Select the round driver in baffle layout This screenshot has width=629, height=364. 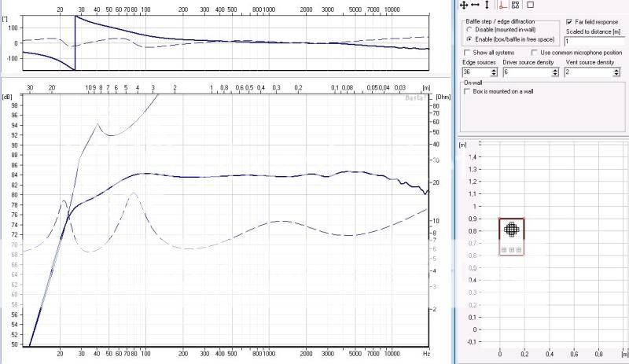point(511,229)
